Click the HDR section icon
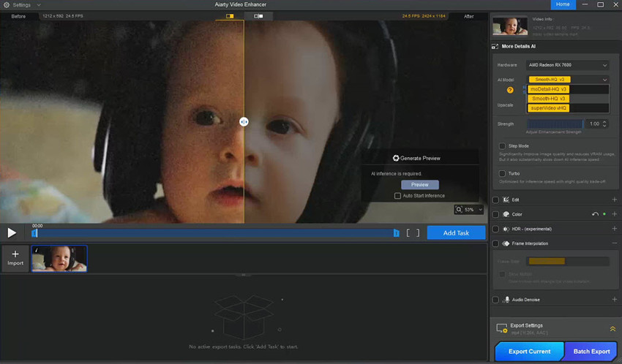 [506, 229]
